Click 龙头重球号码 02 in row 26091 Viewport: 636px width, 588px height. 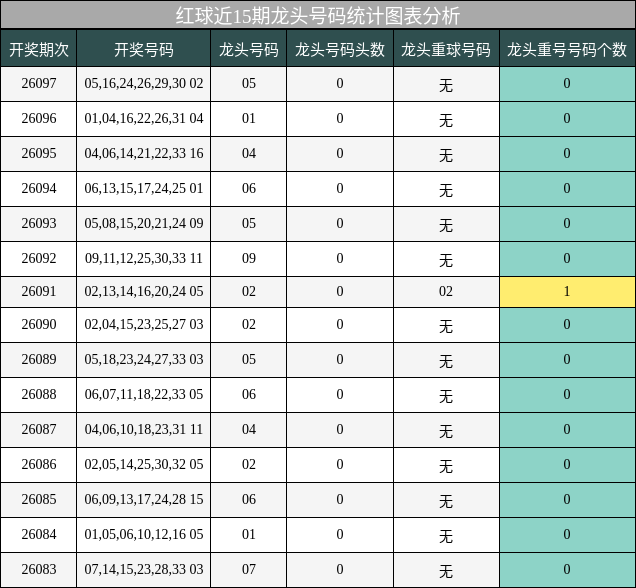click(446, 292)
